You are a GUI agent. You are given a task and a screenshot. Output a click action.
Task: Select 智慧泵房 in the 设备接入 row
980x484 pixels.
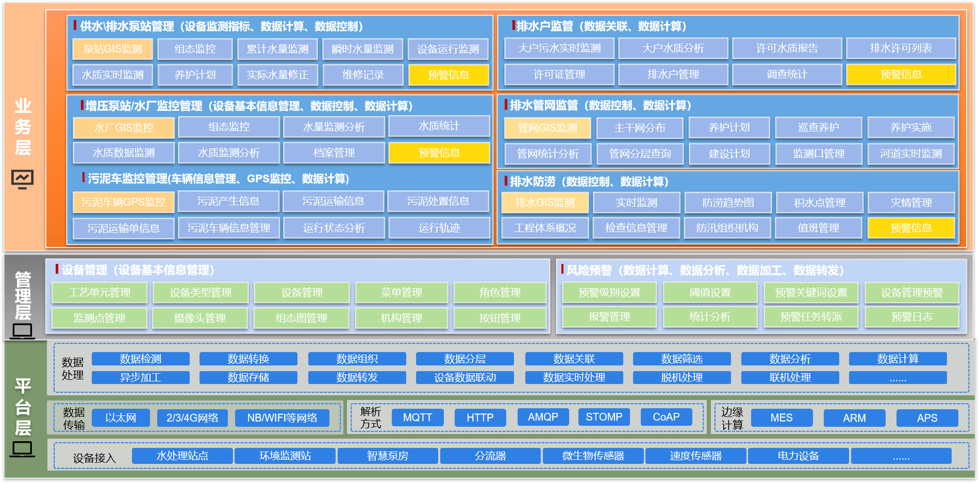(x=387, y=456)
